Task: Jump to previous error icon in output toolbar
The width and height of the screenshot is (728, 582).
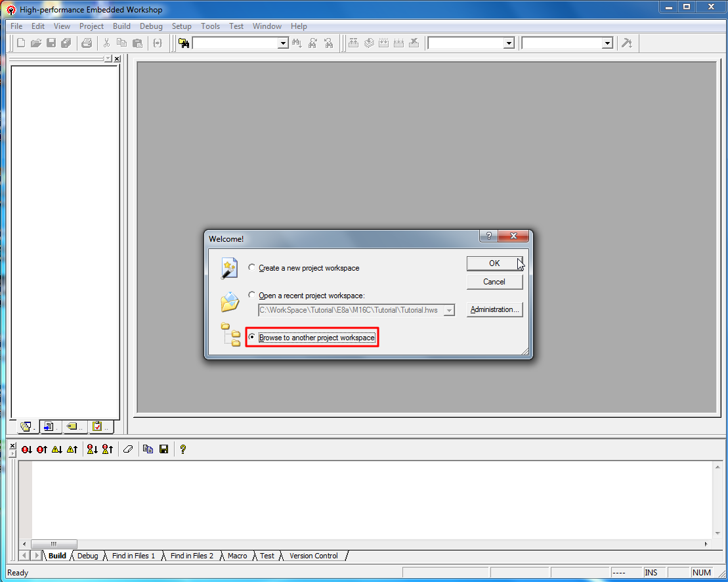Action: click(x=42, y=449)
